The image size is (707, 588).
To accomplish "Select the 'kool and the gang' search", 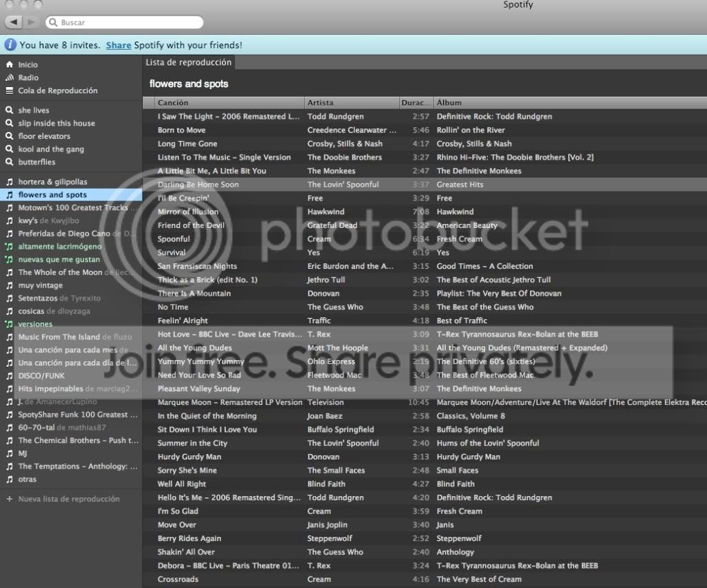I will coord(50,149).
